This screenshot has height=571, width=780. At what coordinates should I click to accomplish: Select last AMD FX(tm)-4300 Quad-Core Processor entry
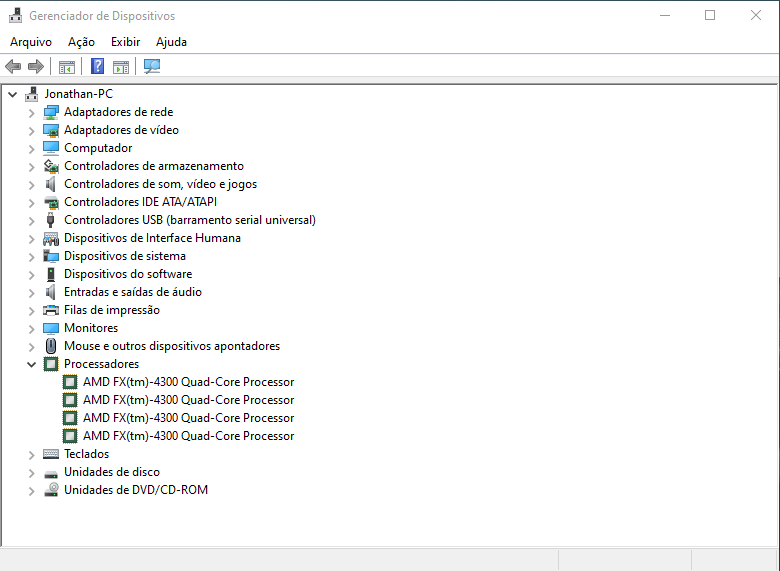pyautogui.click(x=189, y=436)
